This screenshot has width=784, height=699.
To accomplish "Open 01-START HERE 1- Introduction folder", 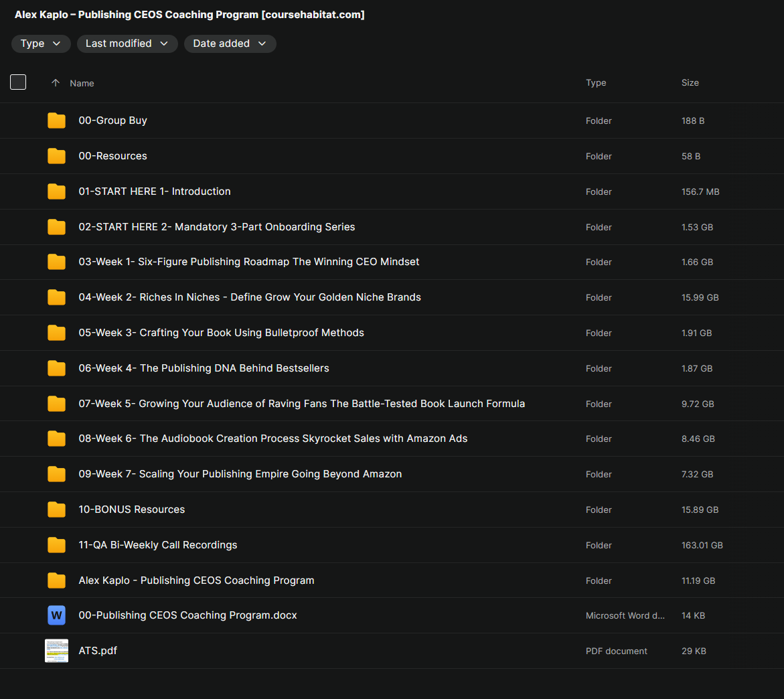I will pyautogui.click(x=155, y=191).
